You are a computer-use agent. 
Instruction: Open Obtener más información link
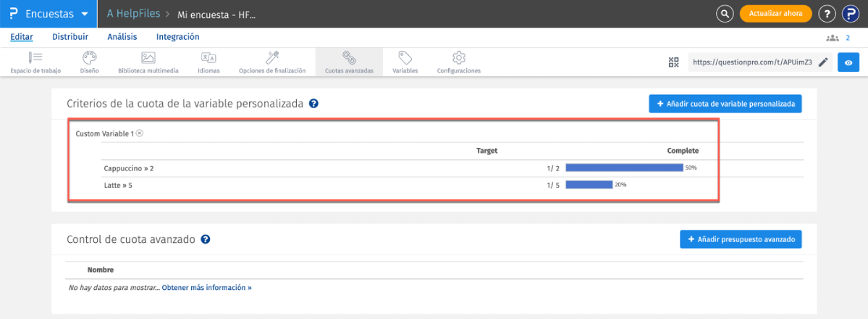[x=207, y=288]
